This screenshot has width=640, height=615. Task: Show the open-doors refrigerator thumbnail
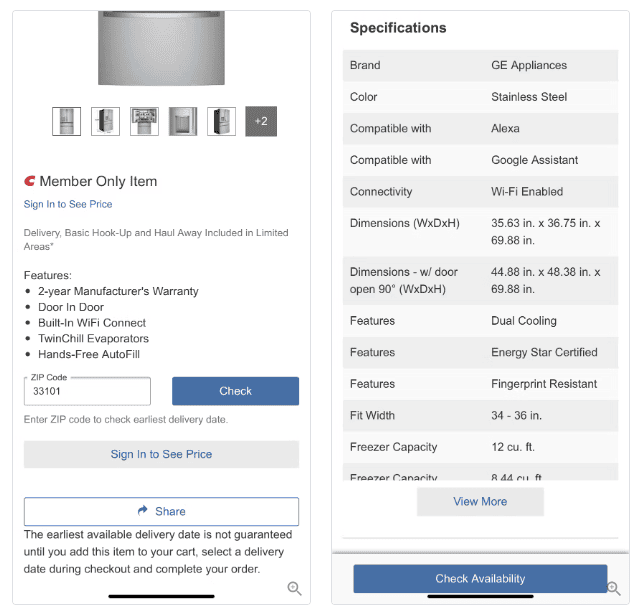(x=144, y=122)
